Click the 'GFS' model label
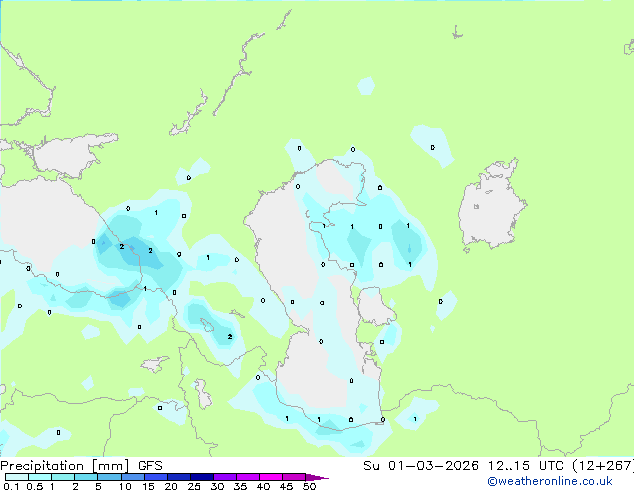The height and width of the screenshot is (490, 634). [150, 466]
